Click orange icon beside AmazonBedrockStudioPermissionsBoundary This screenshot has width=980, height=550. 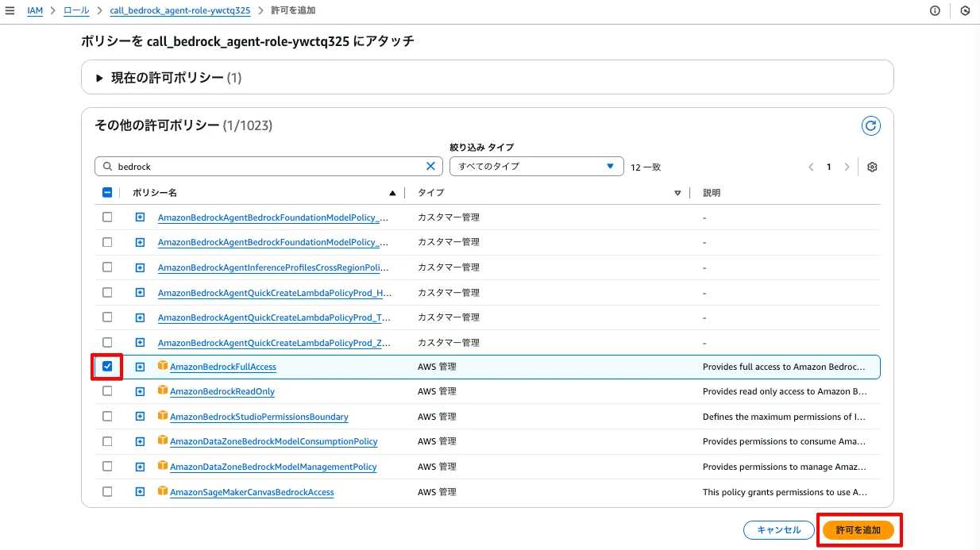[x=163, y=416]
